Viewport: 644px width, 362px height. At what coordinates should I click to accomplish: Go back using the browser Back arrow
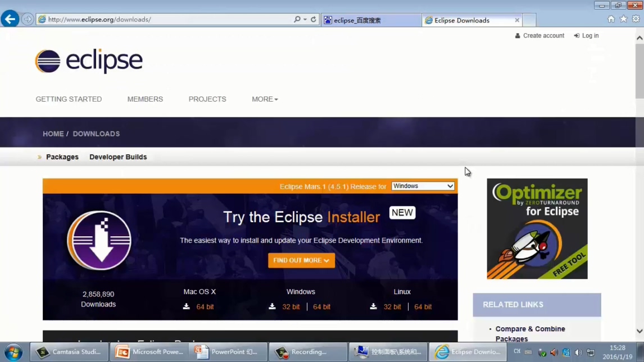coord(10,19)
